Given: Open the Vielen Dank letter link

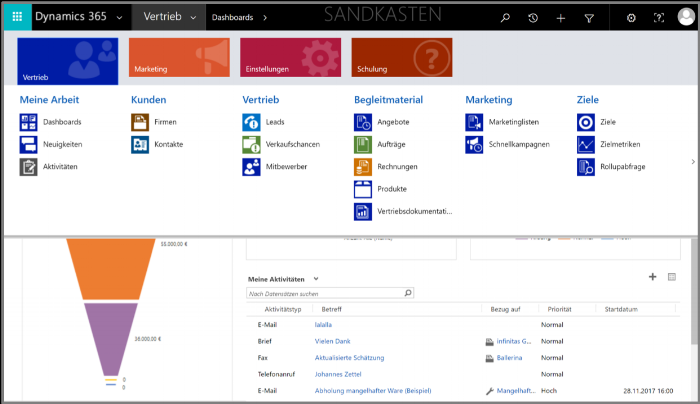Looking at the screenshot, I should 333,341.
